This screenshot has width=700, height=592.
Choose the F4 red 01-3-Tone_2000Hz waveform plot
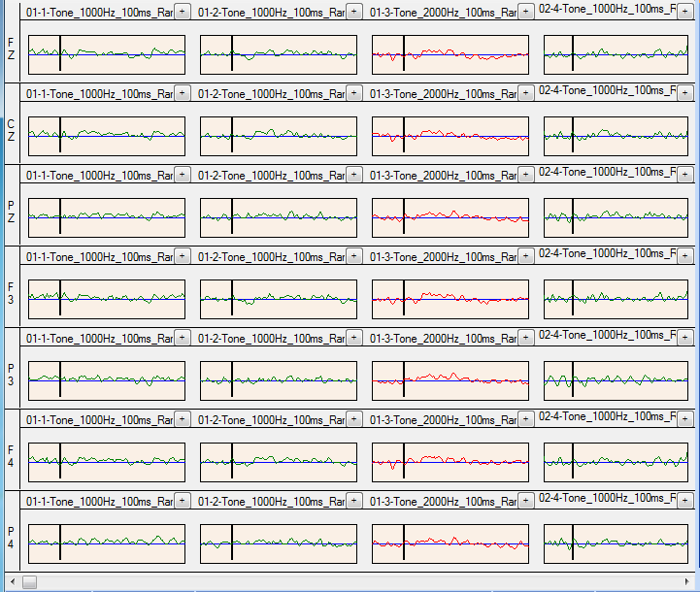(x=450, y=462)
